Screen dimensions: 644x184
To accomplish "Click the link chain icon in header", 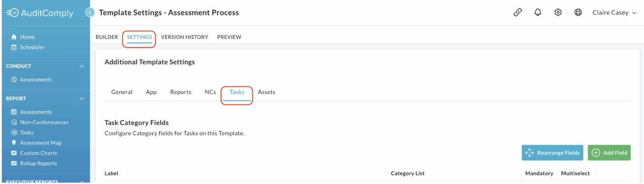I will click(517, 13).
